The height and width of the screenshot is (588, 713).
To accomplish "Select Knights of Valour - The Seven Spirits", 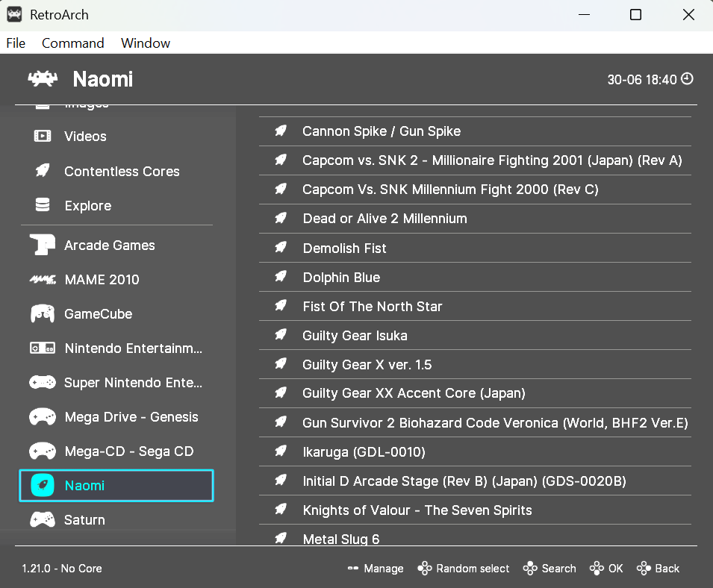I will coord(475,510).
